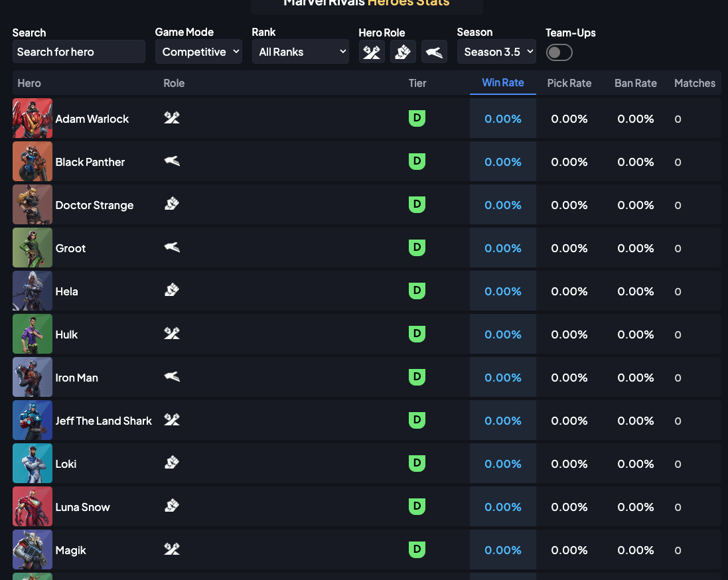
Task: Click Loki's role icon
Action: [x=172, y=463]
